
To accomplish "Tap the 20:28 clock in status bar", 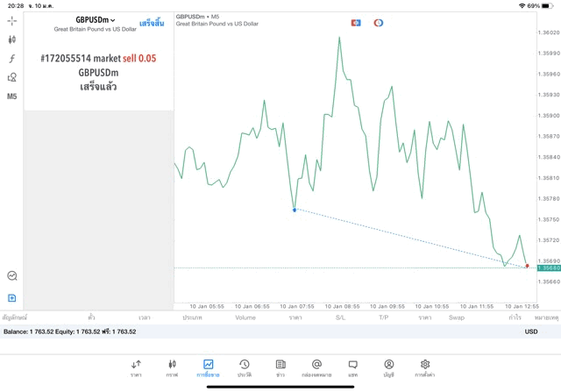I will [16, 6].
